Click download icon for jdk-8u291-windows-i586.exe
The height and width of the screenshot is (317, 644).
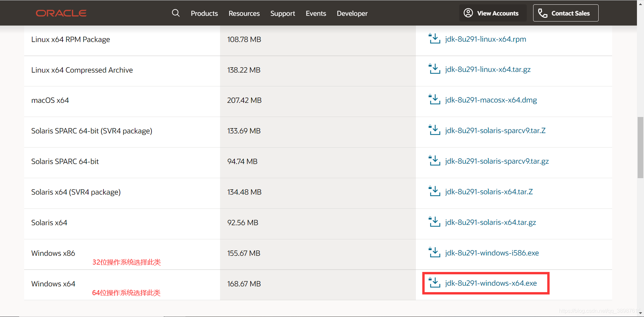click(x=434, y=252)
